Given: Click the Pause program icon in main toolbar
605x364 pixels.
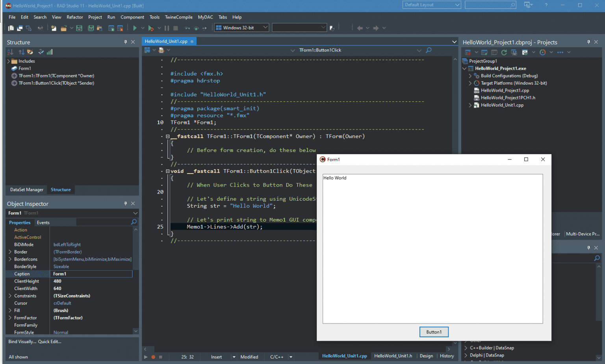Looking at the screenshot, I should pos(167,28).
